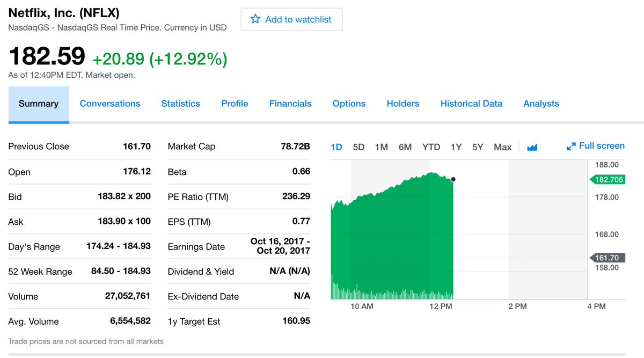Click the Previous Close label
Screen dimensions: 644x358
(x=39, y=147)
